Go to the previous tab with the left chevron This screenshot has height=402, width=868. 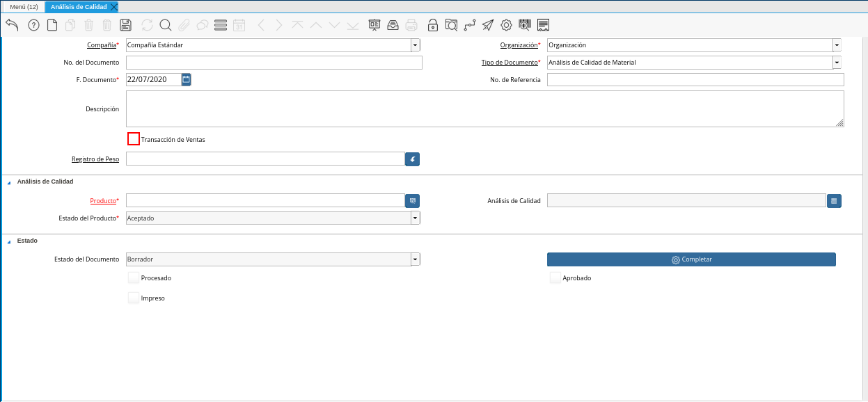click(261, 25)
